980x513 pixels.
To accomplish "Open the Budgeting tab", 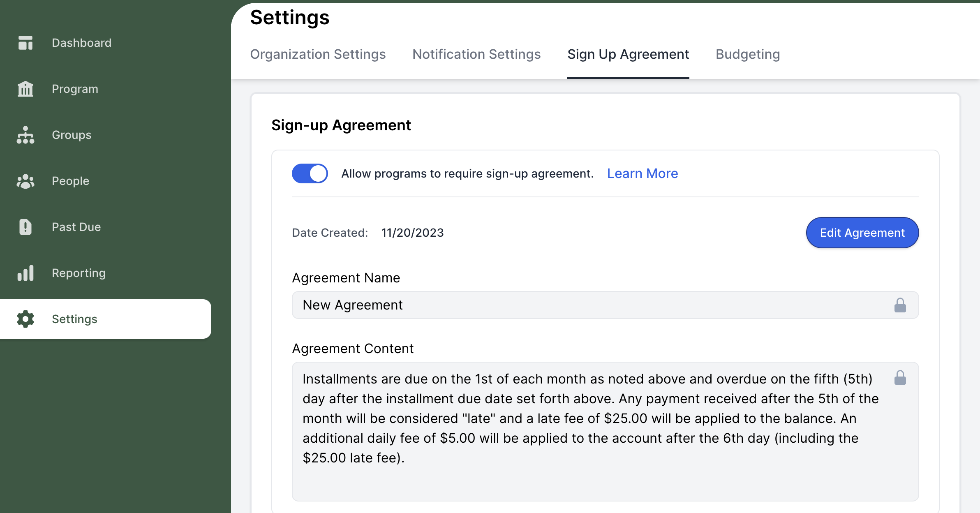I will 748,54.
